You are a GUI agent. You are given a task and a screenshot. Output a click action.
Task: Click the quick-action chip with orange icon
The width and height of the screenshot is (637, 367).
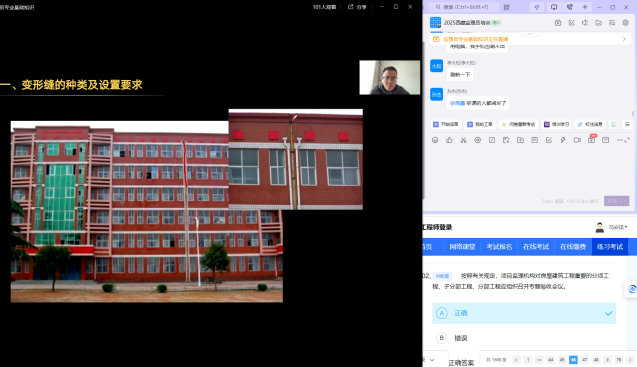(519, 124)
